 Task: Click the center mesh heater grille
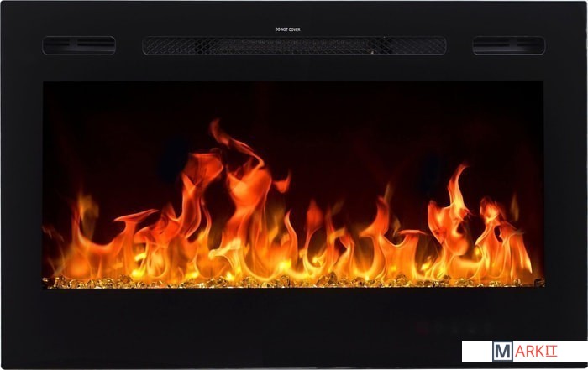[x=294, y=45]
